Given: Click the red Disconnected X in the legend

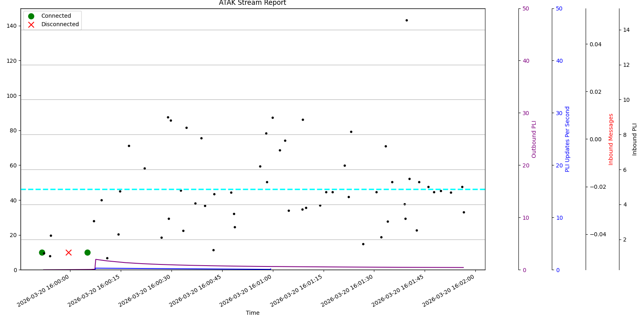Looking at the screenshot, I should [x=31, y=25].
